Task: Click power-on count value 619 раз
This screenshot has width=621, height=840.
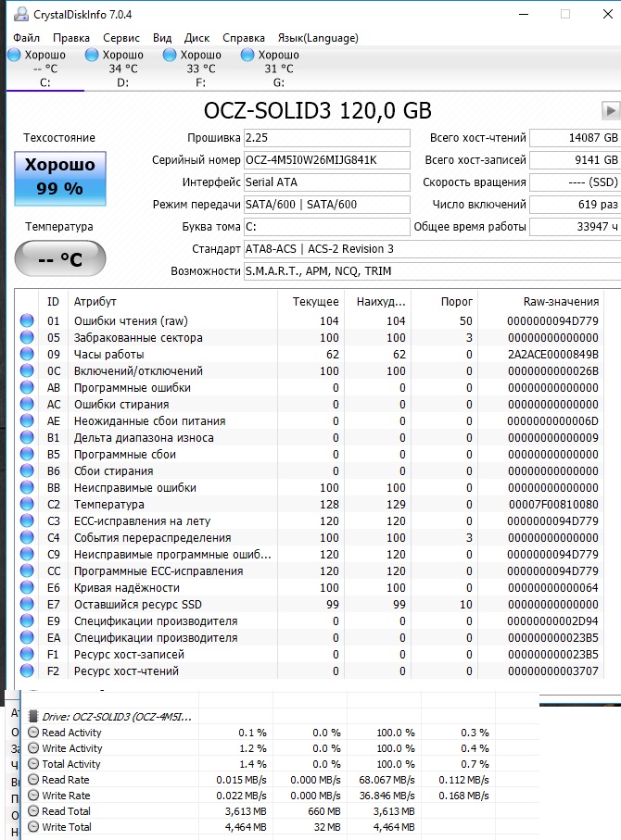Action: [575, 204]
